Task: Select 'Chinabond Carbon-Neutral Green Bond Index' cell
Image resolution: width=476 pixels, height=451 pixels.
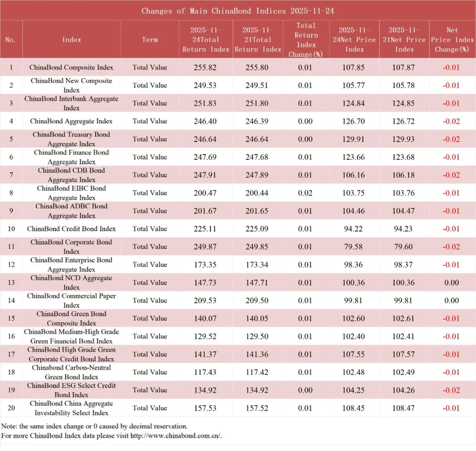Action: click(71, 372)
